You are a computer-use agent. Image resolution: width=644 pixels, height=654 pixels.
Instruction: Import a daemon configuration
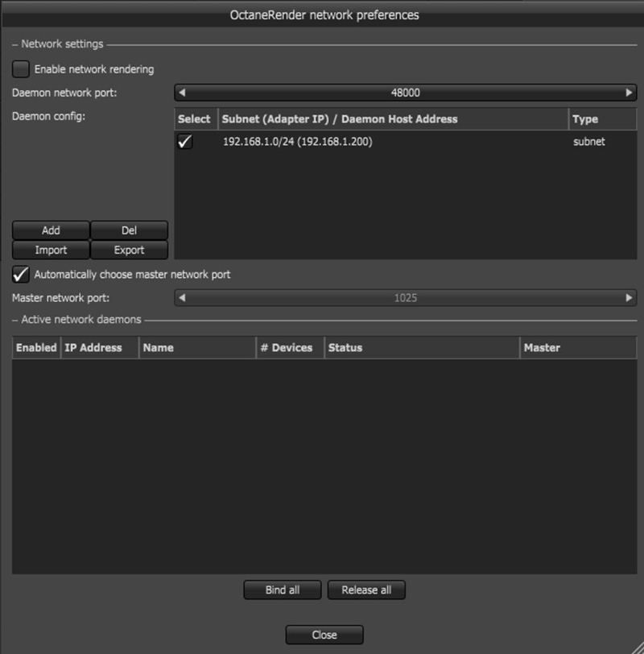tap(51, 250)
